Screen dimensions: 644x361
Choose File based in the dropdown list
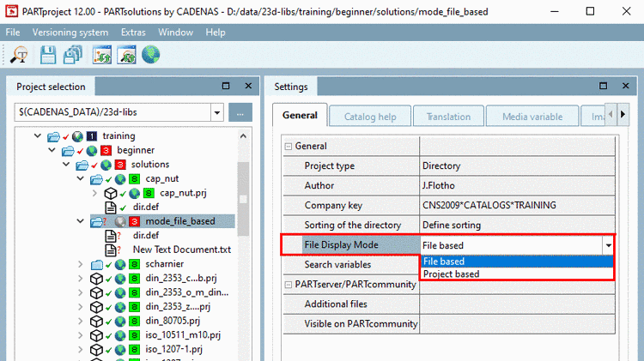click(x=517, y=262)
